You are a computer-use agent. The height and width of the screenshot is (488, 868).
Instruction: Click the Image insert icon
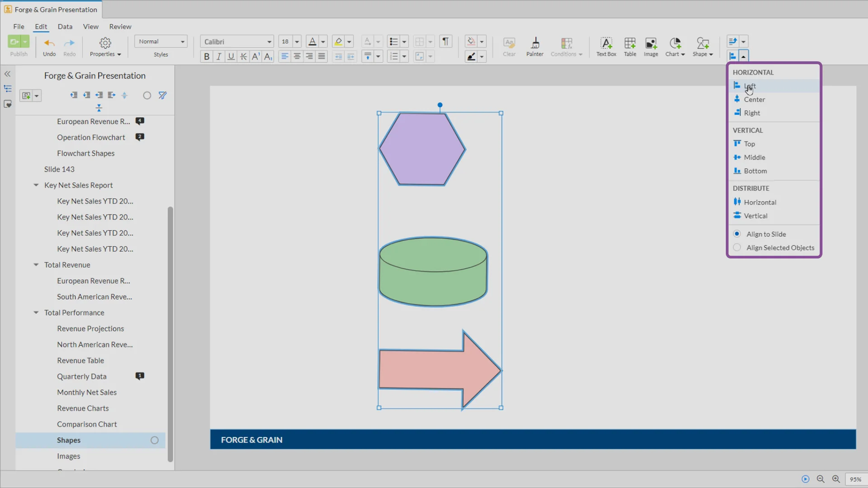pos(651,44)
